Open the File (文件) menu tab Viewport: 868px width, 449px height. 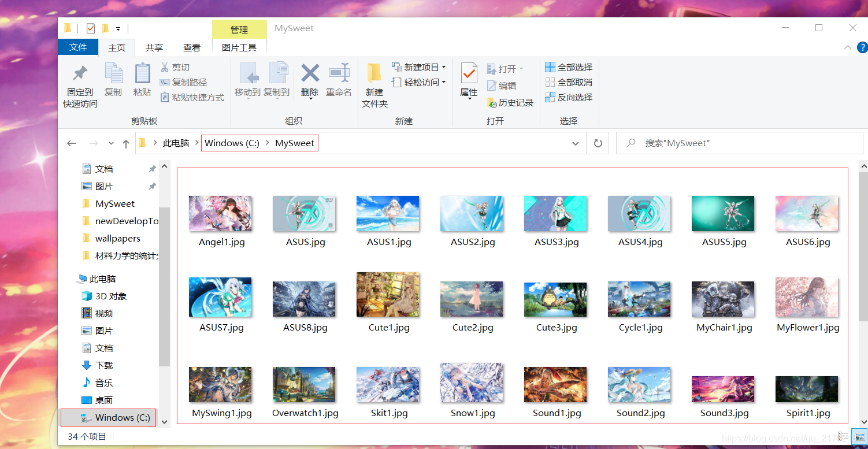pos(78,47)
